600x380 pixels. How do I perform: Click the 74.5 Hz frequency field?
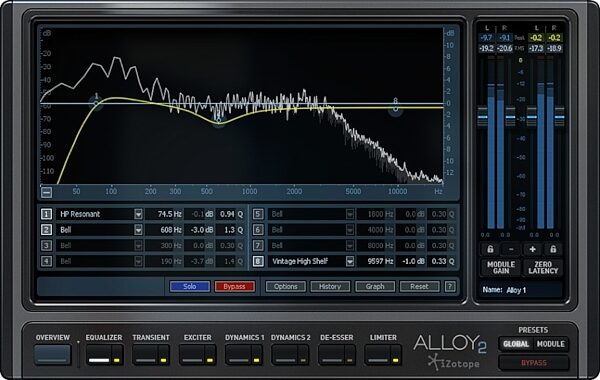[165, 214]
